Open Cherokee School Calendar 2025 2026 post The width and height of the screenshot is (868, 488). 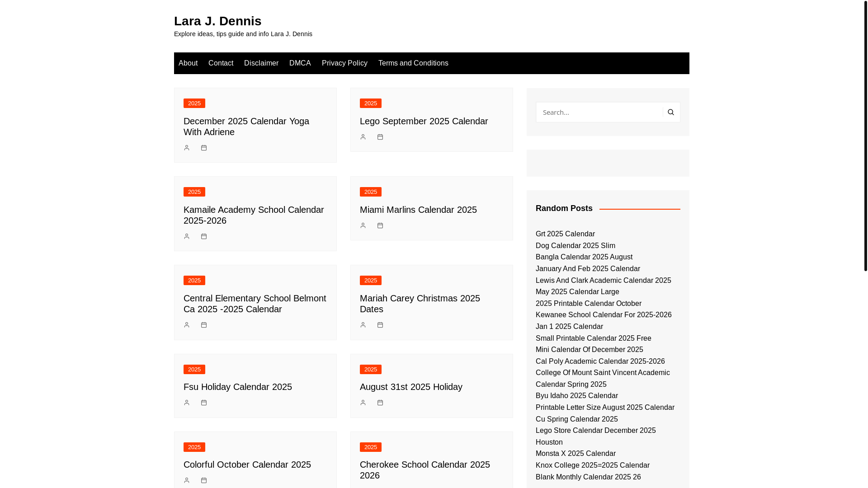(x=425, y=470)
